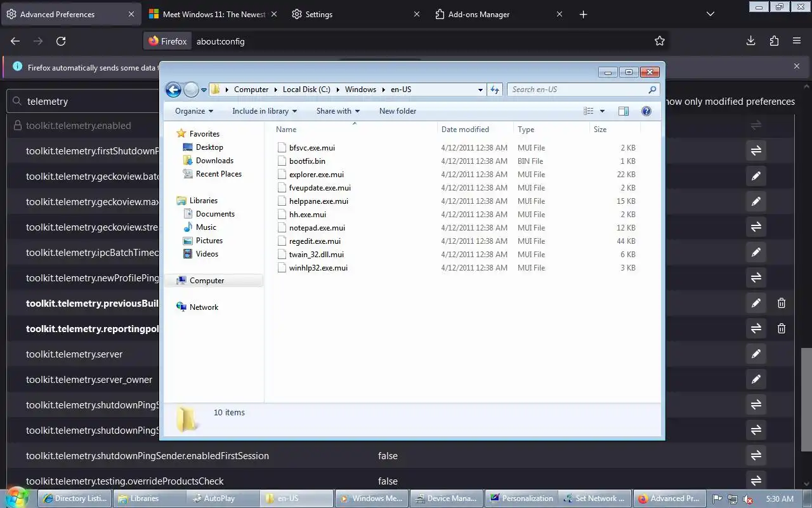Edit toolkit.telemetry.previousBuil… preference
The width and height of the screenshot is (812, 508).
point(756,303)
